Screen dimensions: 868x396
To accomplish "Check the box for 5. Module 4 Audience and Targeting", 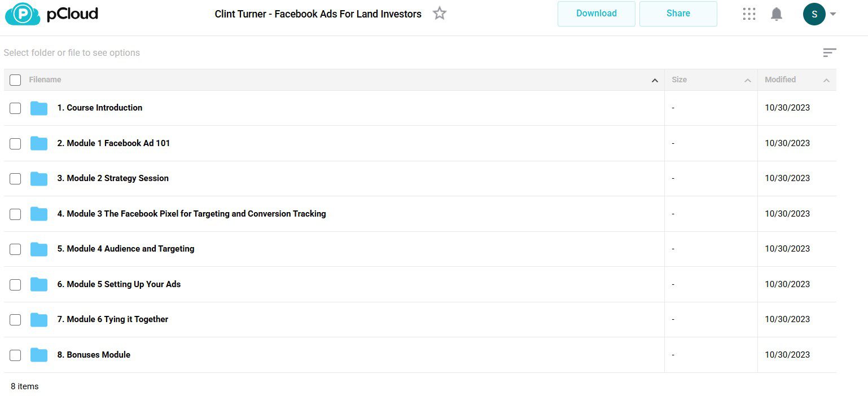I will tap(15, 249).
